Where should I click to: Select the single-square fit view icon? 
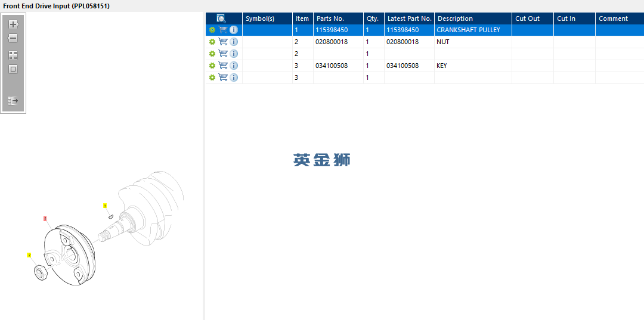click(x=13, y=69)
